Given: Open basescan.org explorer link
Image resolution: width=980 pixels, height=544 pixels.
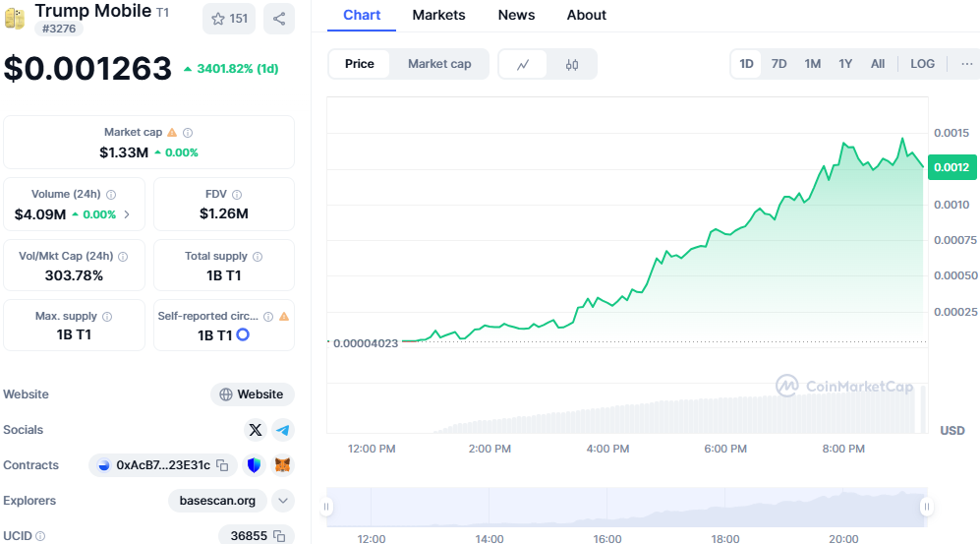Looking at the screenshot, I should [x=217, y=501].
